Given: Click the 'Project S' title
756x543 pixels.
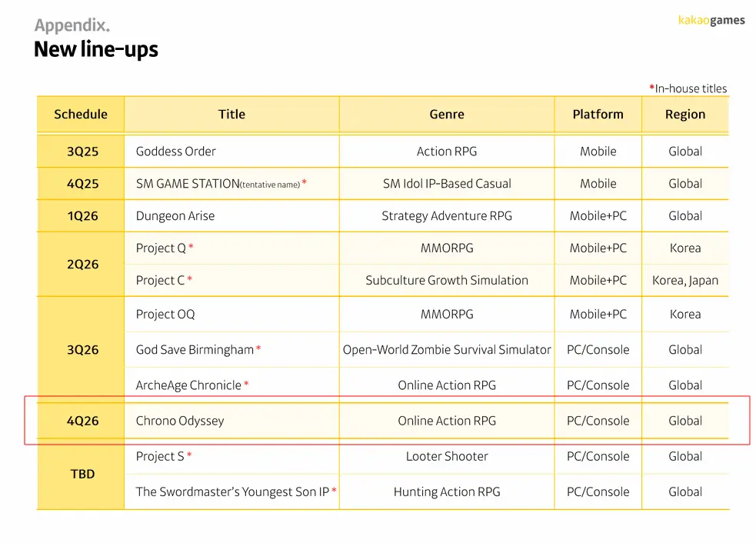Looking at the screenshot, I should click(x=160, y=456).
